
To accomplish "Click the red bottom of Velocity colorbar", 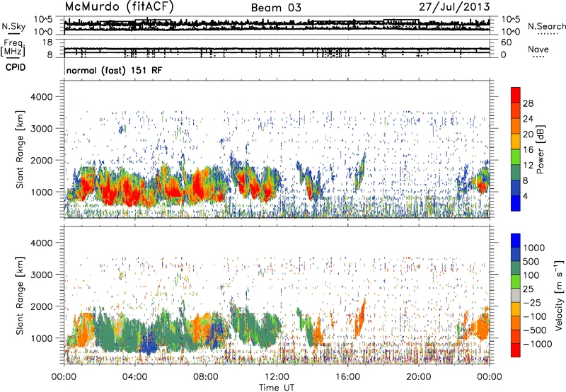I will pos(516,350).
